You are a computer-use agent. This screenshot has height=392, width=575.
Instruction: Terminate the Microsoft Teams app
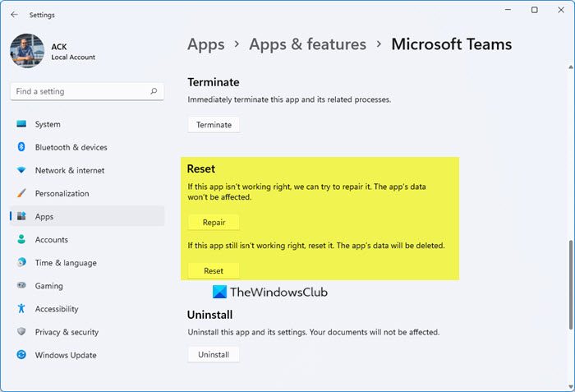coord(214,125)
